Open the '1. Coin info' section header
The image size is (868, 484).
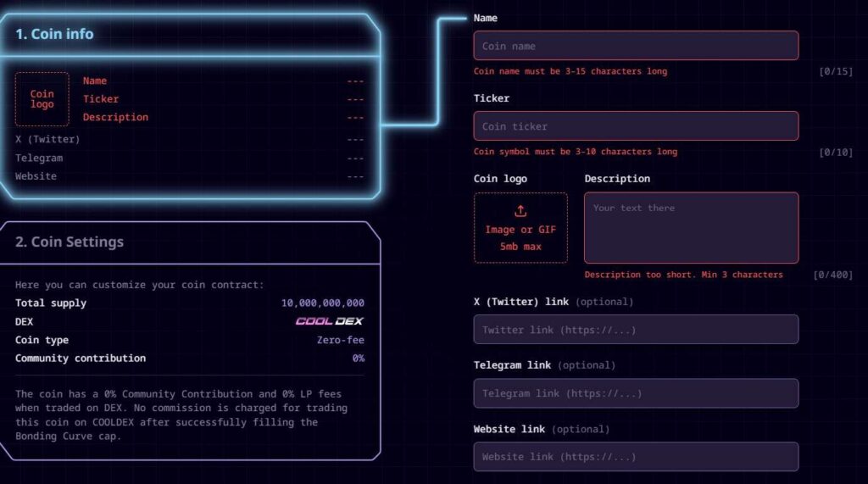point(190,35)
